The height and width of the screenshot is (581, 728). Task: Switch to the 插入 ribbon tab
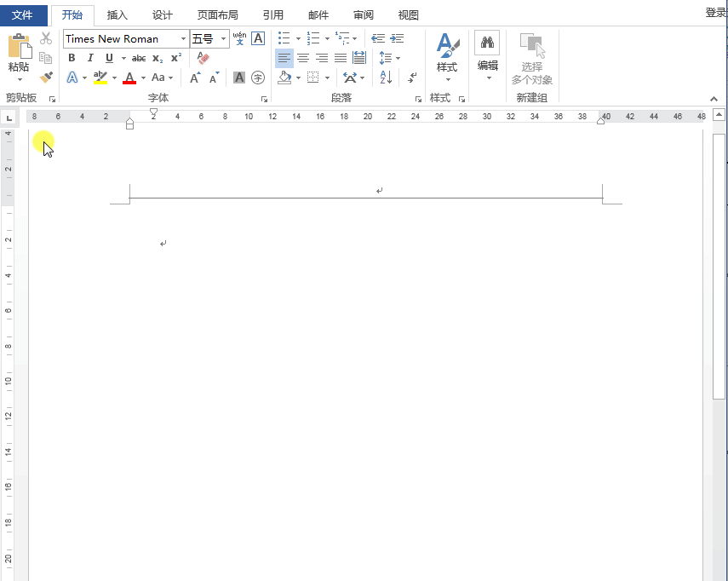pyautogui.click(x=117, y=14)
